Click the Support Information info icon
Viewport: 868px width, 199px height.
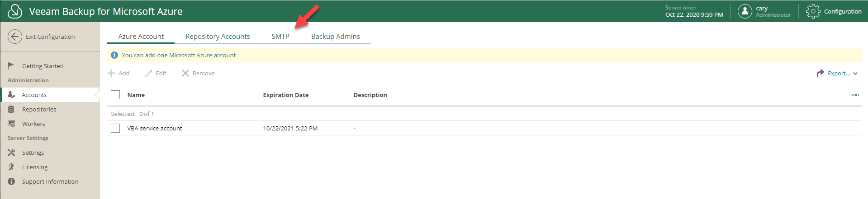(x=11, y=181)
